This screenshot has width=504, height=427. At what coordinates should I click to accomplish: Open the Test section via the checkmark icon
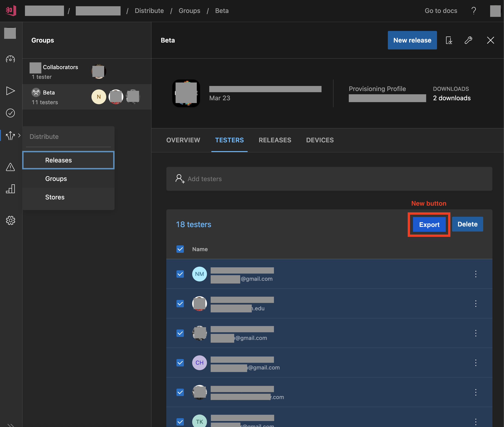[10, 113]
